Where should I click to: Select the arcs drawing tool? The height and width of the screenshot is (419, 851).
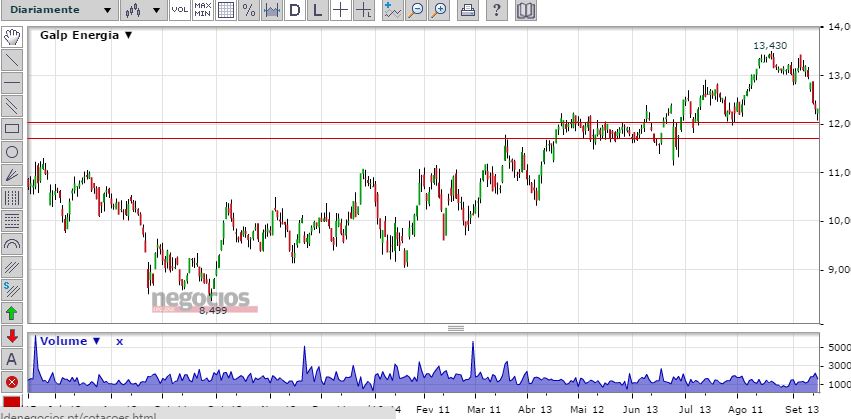[x=12, y=244]
